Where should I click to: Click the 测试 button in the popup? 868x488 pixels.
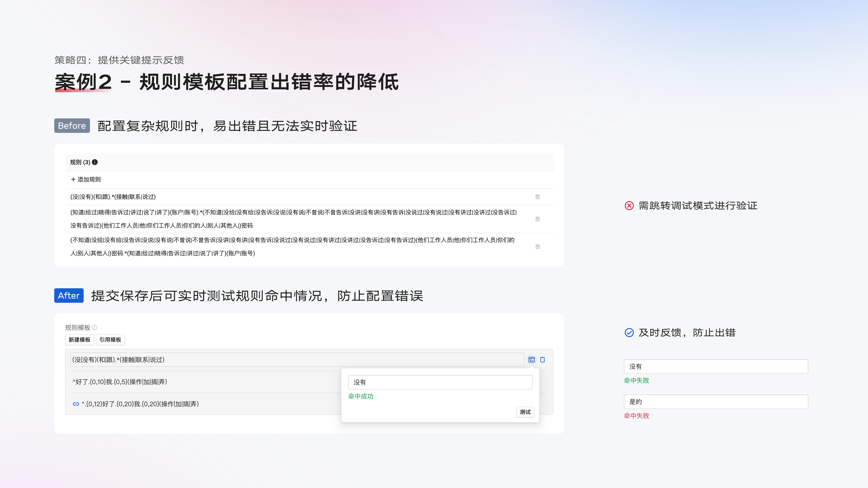[525, 412]
